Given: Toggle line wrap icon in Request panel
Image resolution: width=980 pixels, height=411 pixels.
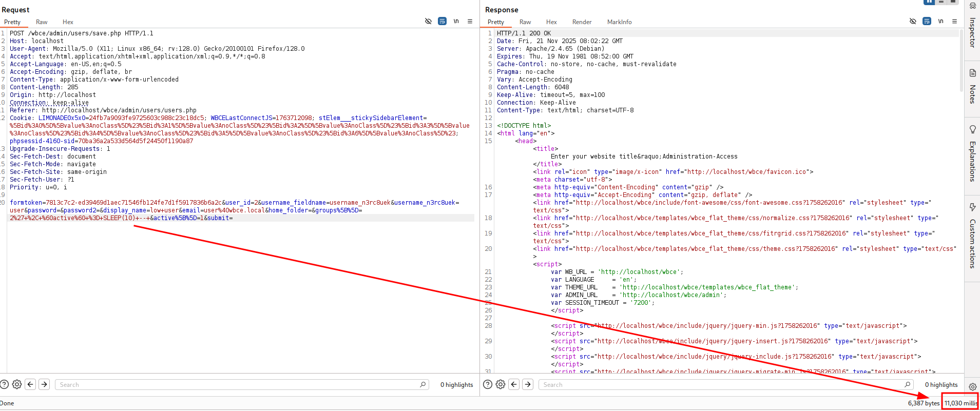Looking at the screenshot, I should pyautogui.click(x=442, y=22).
